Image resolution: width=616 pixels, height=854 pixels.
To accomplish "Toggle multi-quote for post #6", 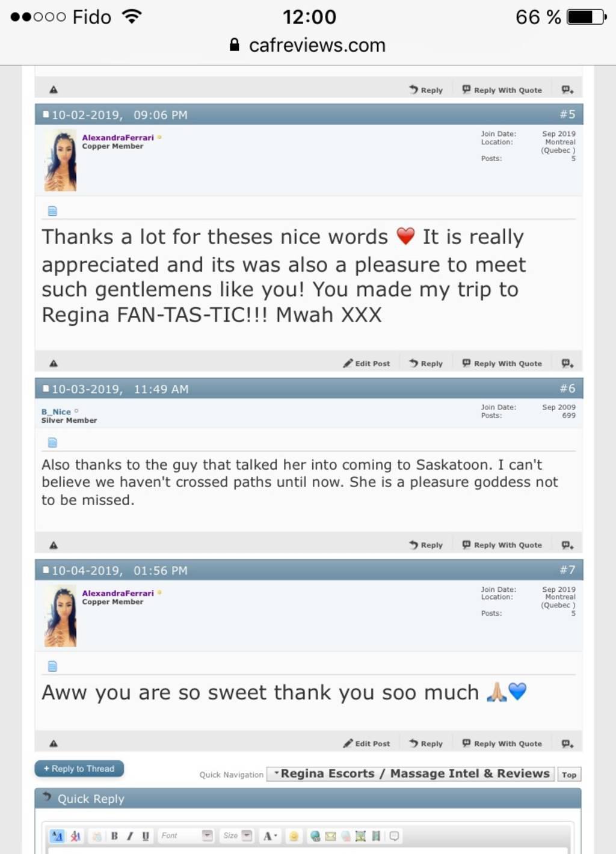I will tap(567, 545).
